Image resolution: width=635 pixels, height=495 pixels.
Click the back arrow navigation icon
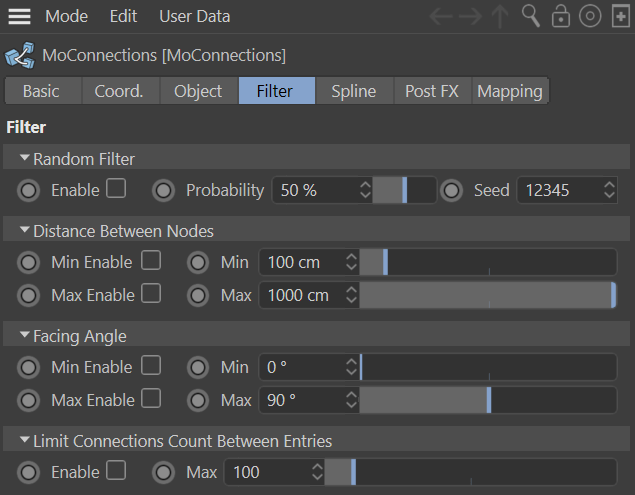[x=441, y=17]
